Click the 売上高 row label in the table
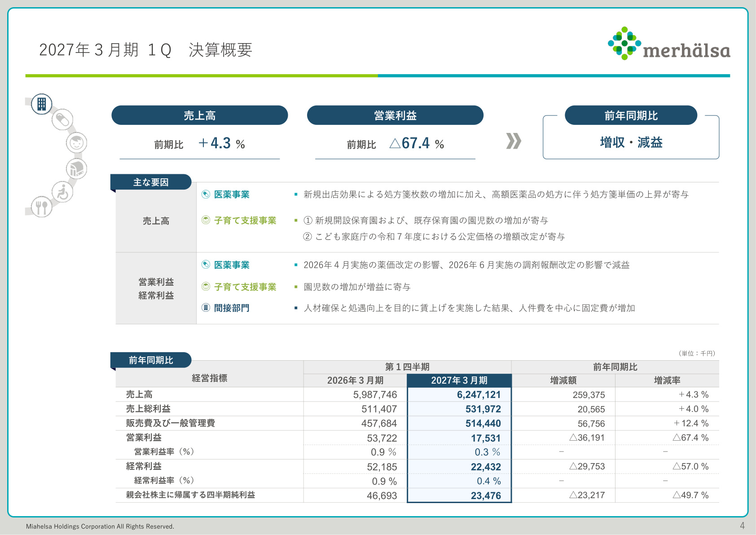 [x=139, y=394]
